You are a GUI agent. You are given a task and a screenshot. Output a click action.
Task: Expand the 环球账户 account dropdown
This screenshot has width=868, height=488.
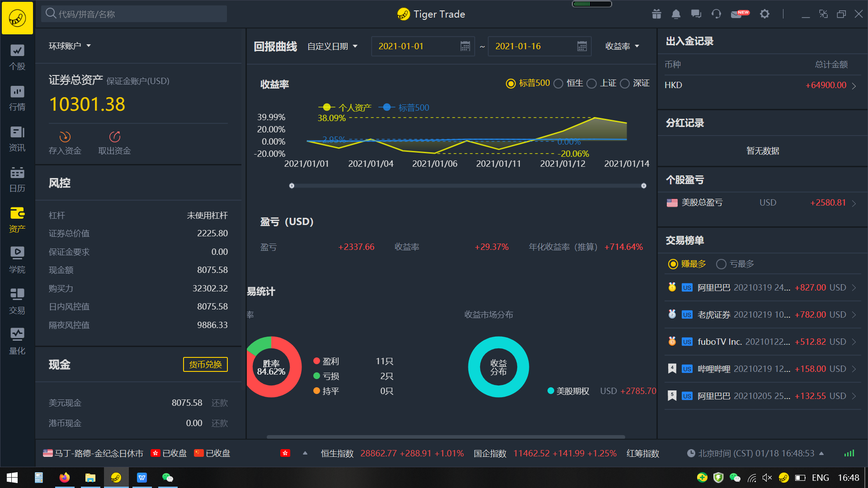point(70,46)
